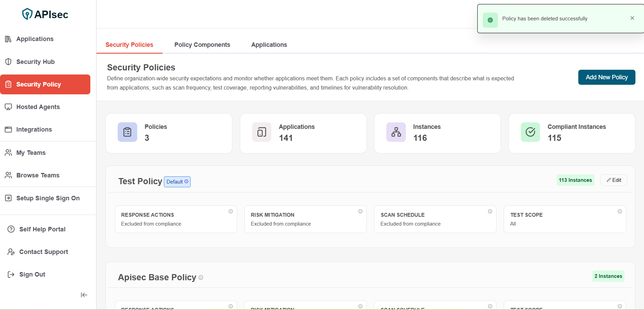644x310 pixels.
Task: Collapse the sidebar with the arrow icon
Action: (x=84, y=295)
